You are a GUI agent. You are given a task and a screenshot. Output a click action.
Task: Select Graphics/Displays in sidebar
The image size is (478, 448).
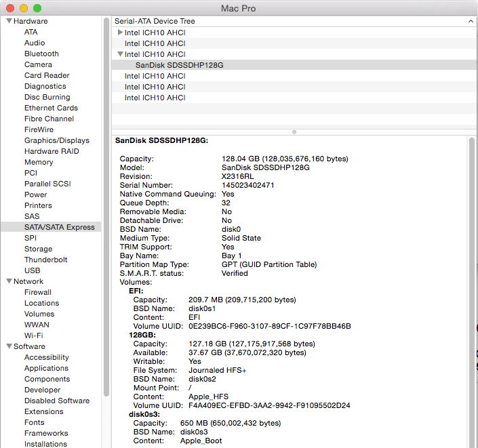click(57, 140)
